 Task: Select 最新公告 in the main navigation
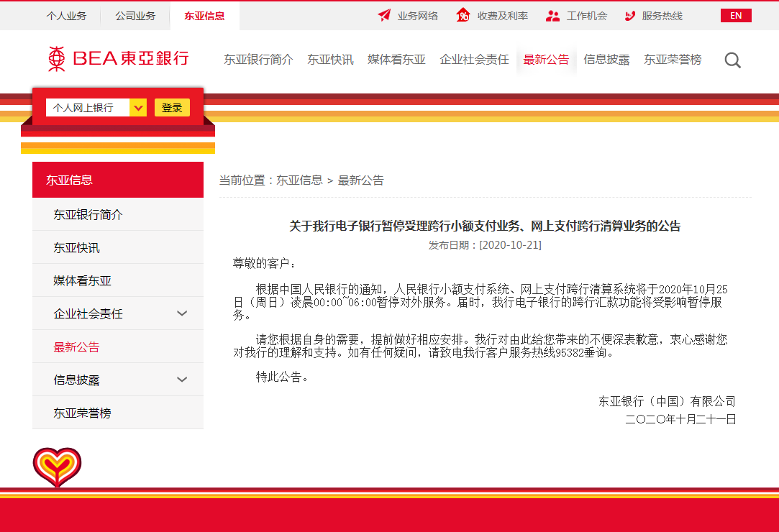click(x=546, y=60)
